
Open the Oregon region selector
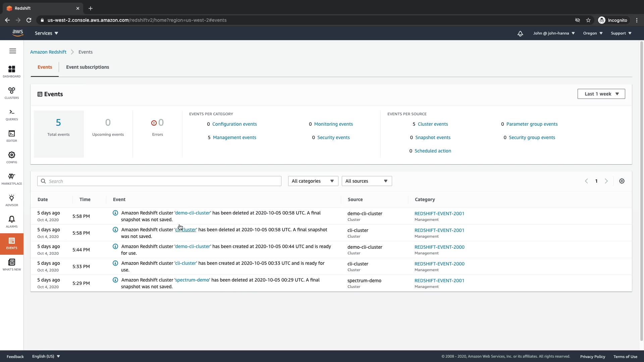tap(593, 33)
